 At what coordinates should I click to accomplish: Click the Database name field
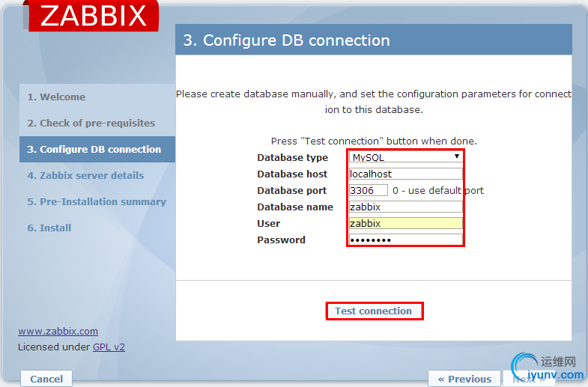(406, 207)
